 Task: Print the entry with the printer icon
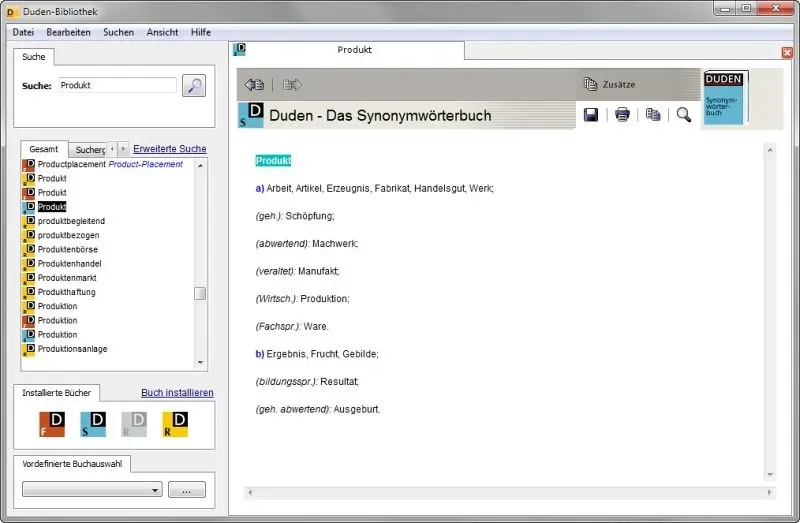point(622,115)
